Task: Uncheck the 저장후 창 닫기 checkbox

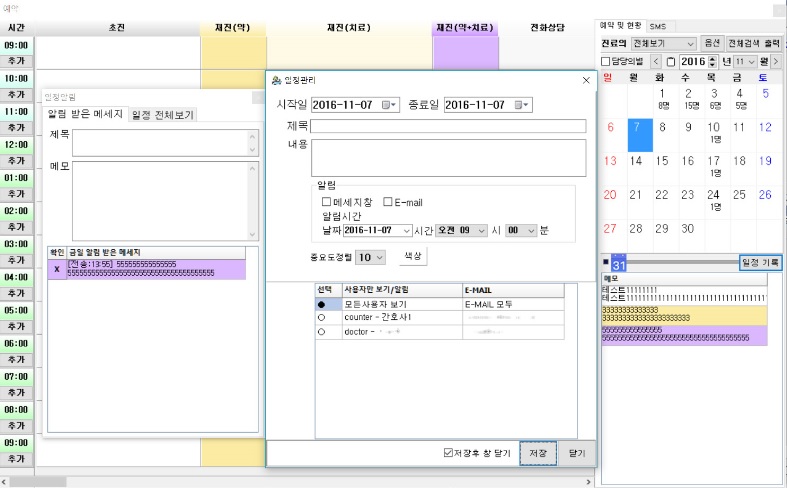Action: 448,453
